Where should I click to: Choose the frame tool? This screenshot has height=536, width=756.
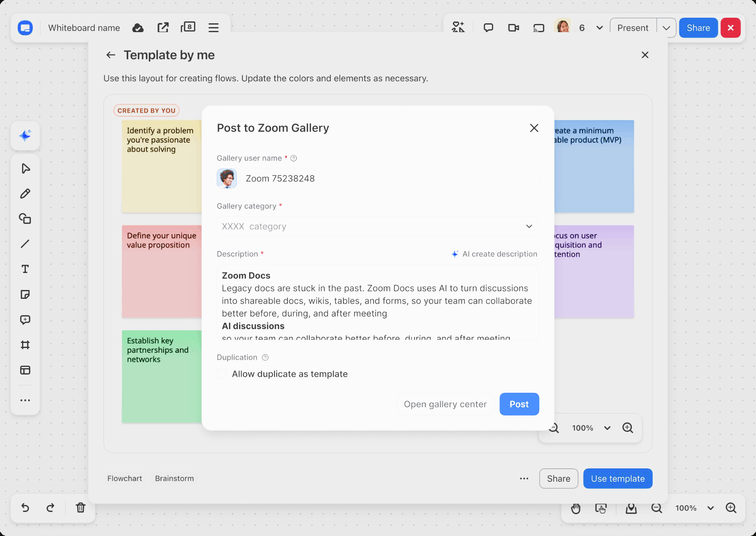25,345
